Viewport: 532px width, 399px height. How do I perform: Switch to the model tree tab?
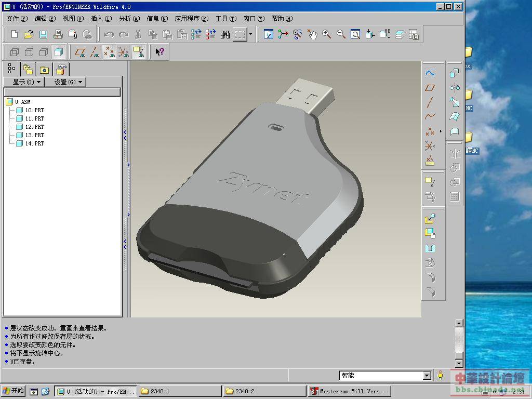[11, 69]
